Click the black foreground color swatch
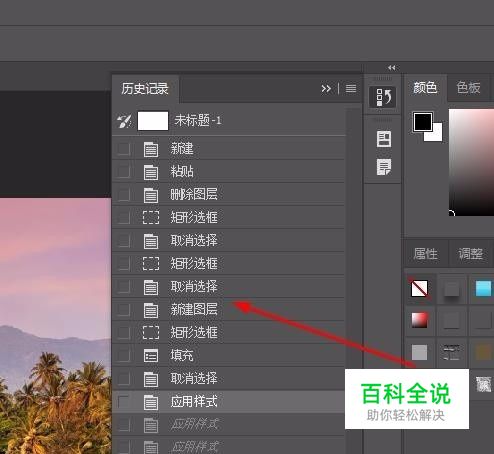Screen dimensions: 494x454 point(423,122)
